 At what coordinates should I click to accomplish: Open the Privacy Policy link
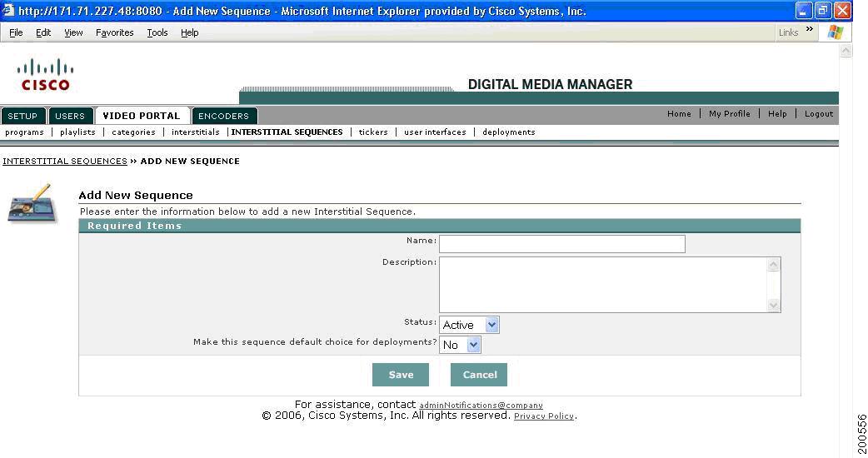pyautogui.click(x=544, y=416)
